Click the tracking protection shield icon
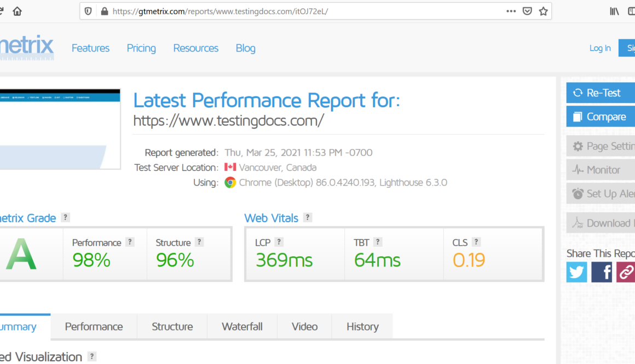635x364 pixels. click(88, 11)
